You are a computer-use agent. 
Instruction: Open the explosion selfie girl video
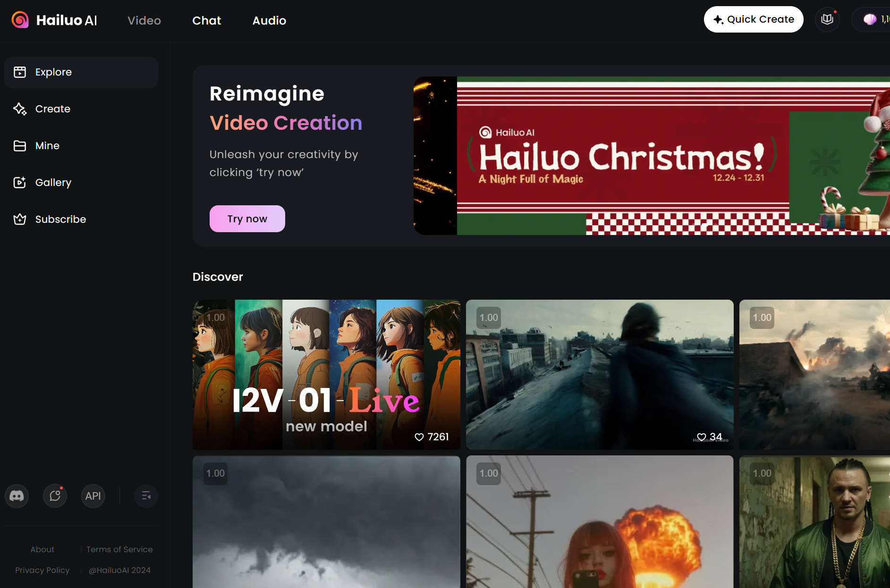600,522
